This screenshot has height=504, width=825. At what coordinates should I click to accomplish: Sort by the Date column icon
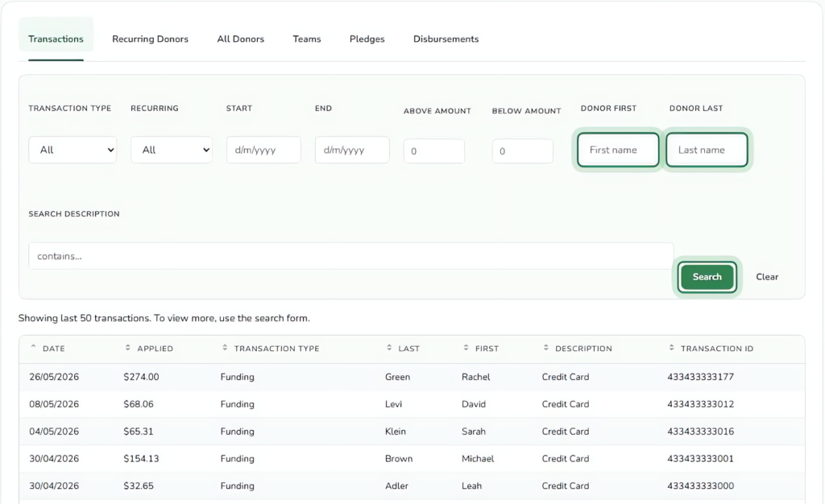tap(33, 347)
